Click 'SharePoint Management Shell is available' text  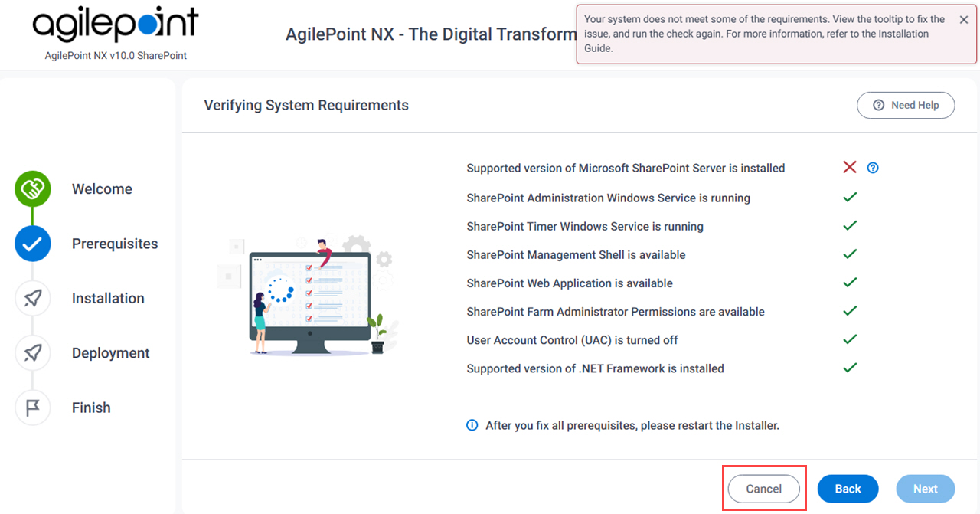tap(576, 254)
